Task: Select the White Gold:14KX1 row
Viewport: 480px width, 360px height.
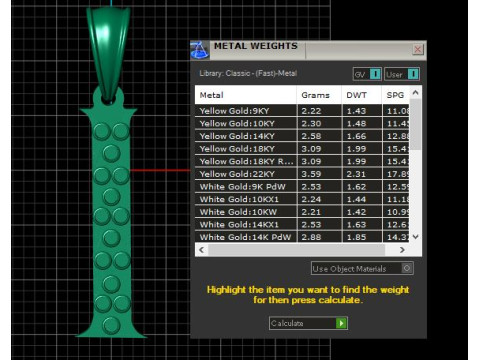Action: tap(302, 225)
